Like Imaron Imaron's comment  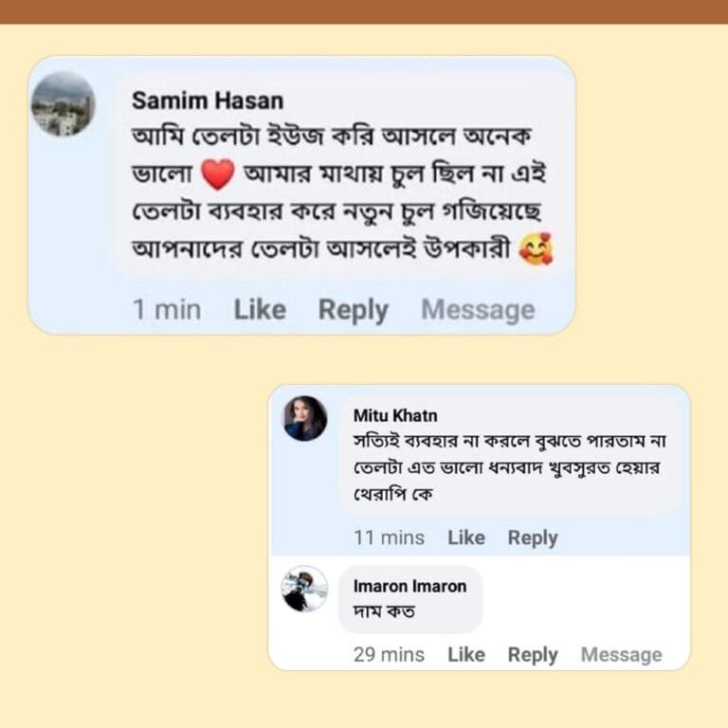click(x=465, y=654)
